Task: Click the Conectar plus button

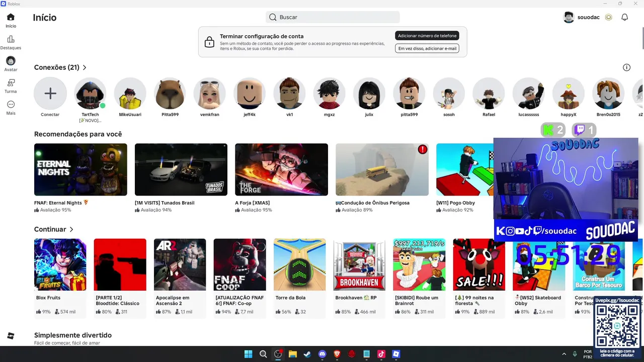Action: [x=50, y=94]
